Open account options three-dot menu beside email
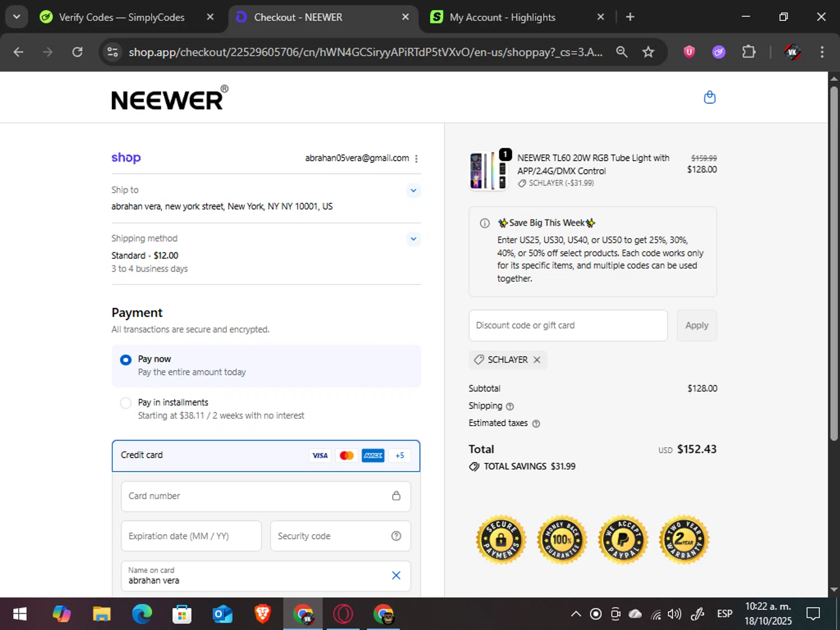840x630 pixels. 416,158
